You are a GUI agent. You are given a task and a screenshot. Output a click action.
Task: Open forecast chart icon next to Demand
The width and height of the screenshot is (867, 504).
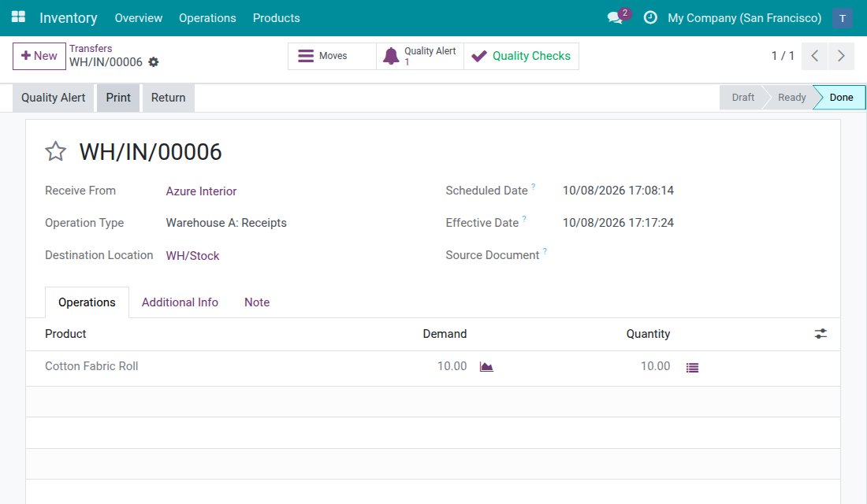point(486,366)
